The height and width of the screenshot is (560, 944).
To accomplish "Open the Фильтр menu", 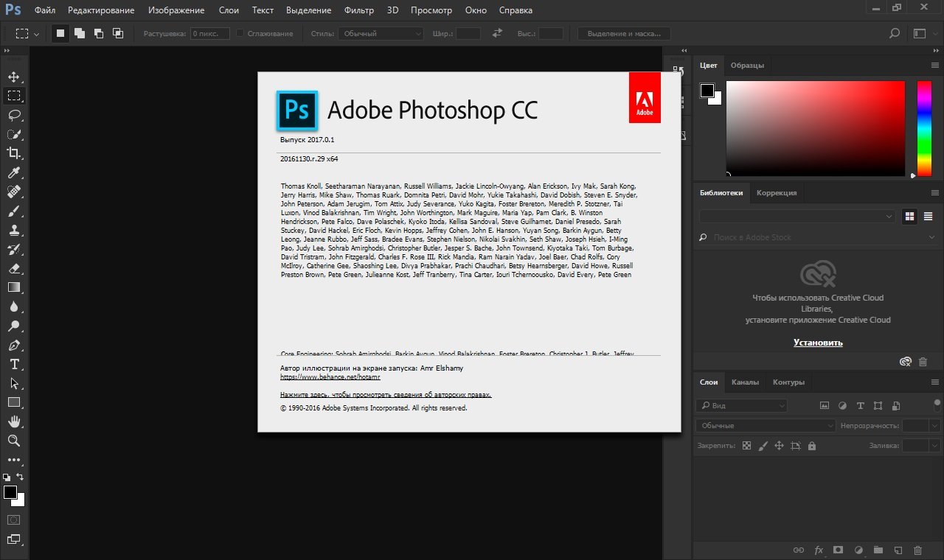I will (x=358, y=10).
